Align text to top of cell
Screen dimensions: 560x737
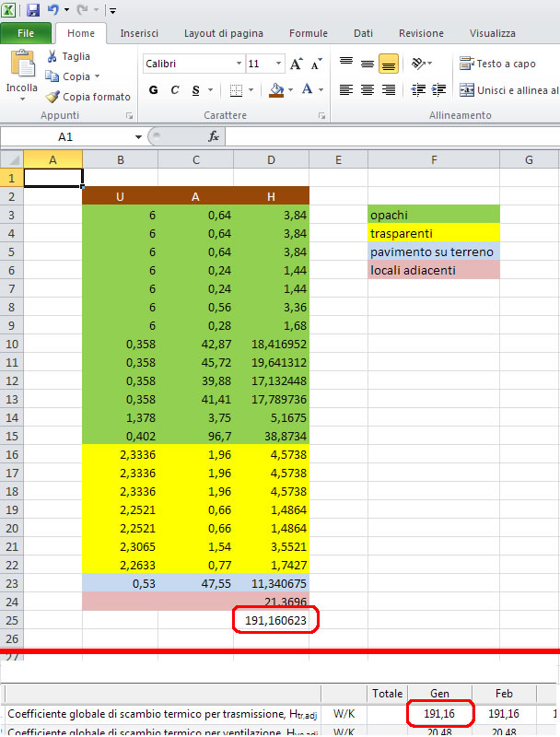tap(346, 64)
